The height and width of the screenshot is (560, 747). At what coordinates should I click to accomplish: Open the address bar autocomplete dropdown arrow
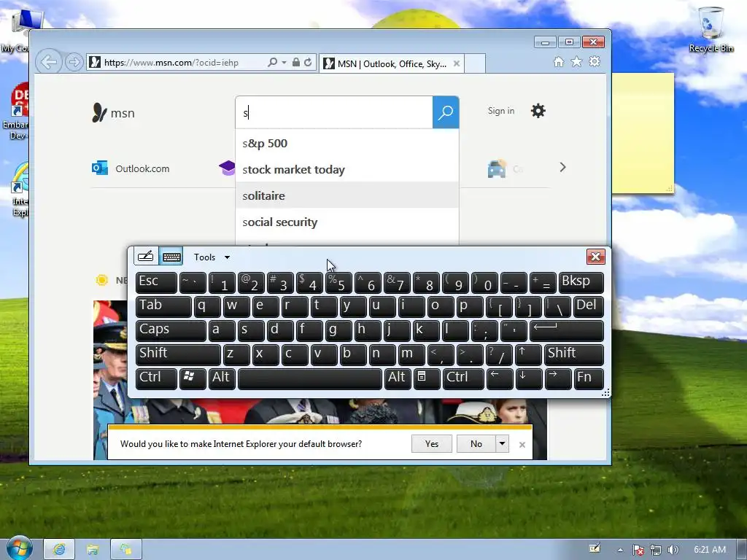pos(284,63)
